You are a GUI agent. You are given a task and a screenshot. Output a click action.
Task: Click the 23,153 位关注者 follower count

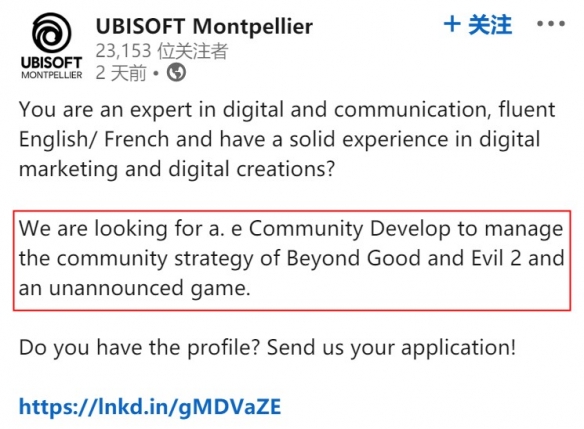coord(162,51)
